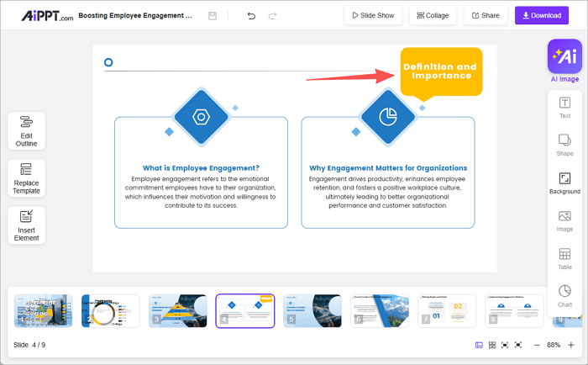
Task: Select slide 6 thumbnail with mountain photo
Action: [380, 310]
